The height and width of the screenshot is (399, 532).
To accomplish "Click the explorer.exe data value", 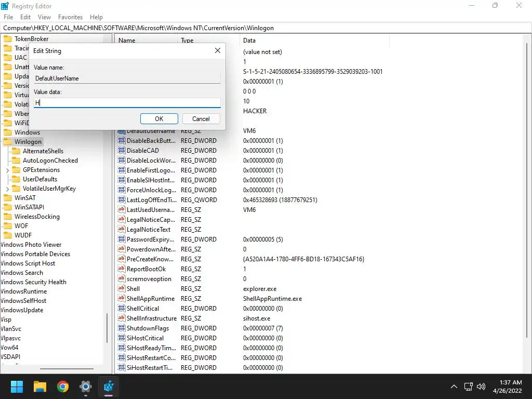I will tap(260, 289).
